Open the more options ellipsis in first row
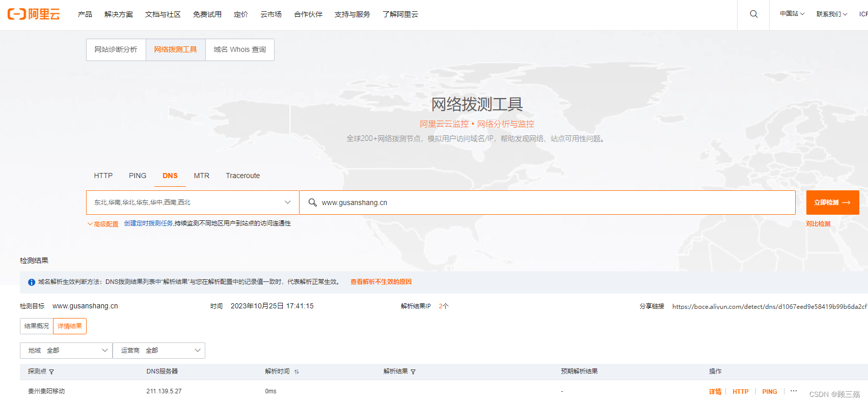 (x=794, y=391)
